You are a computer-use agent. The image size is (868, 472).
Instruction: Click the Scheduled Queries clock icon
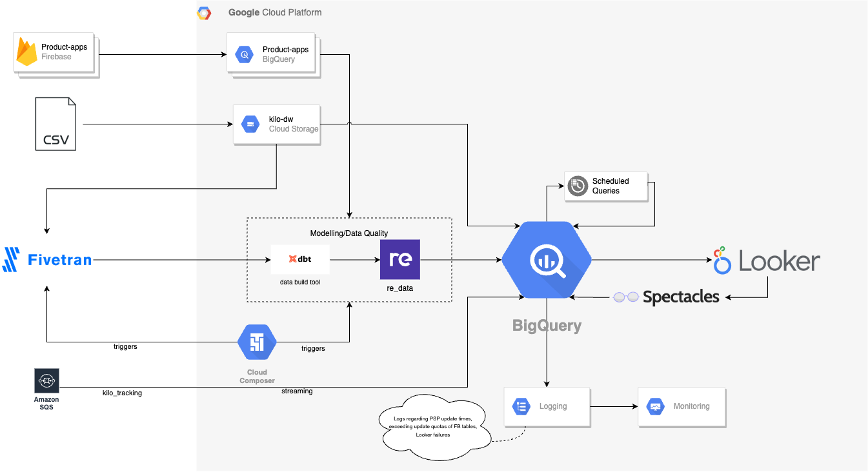578,186
